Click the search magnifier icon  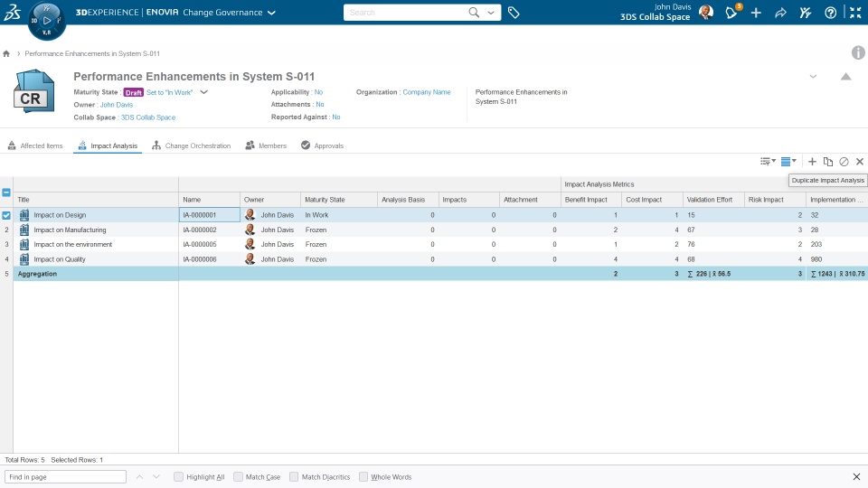point(474,12)
